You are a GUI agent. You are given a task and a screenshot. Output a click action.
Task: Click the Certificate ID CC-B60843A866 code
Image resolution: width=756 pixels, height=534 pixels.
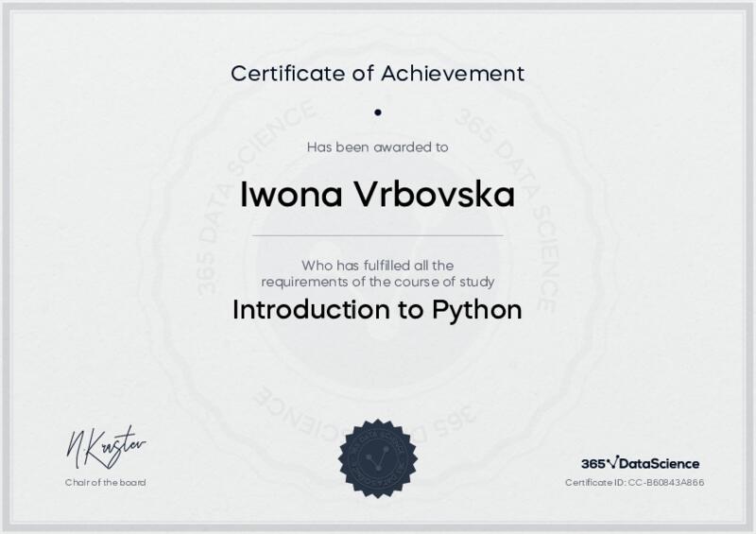(x=661, y=483)
